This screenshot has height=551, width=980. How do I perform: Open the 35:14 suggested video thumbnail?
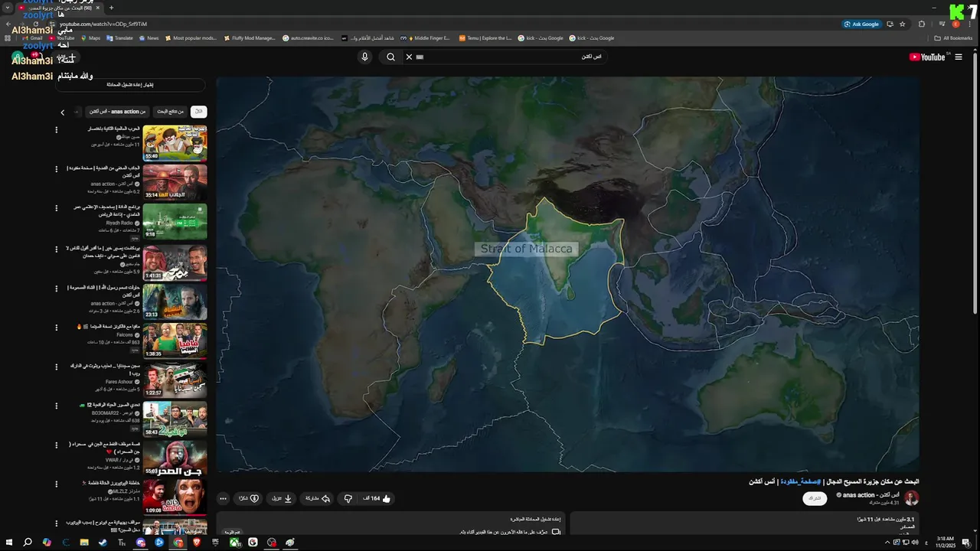point(175,183)
